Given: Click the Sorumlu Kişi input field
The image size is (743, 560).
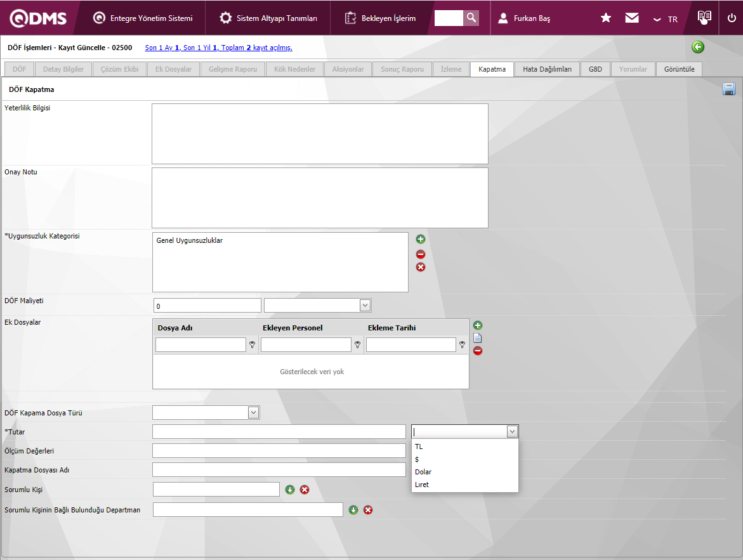Looking at the screenshot, I should tap(216, 490).
